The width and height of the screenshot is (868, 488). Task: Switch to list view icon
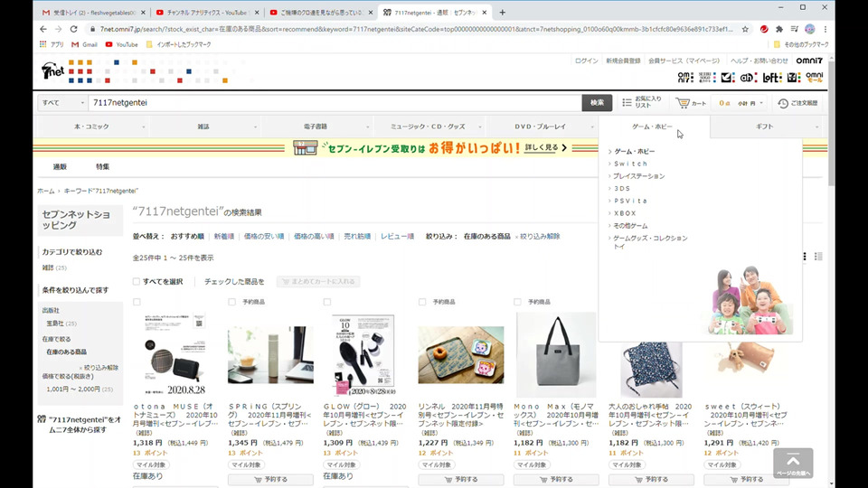point(818,256)
